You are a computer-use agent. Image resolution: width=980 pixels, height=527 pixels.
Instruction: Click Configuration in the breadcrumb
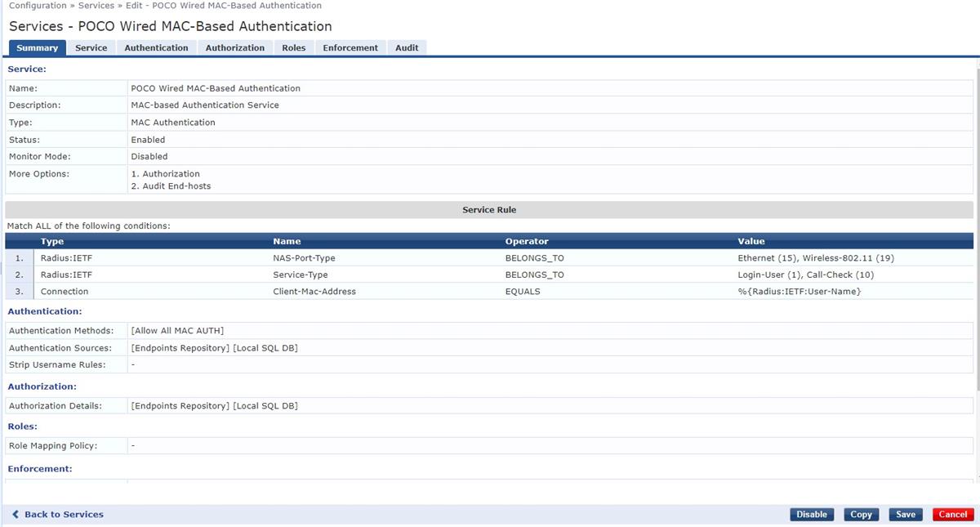(x=38, y=6)
